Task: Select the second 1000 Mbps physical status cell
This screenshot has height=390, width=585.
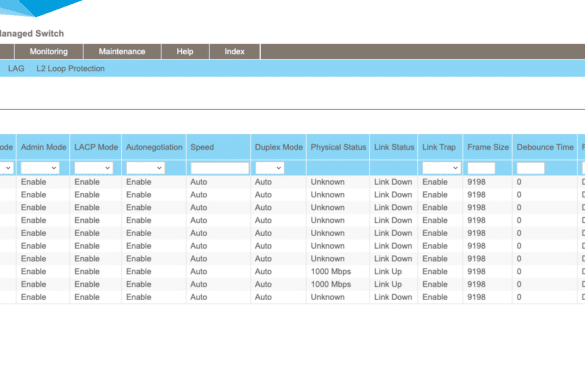Action: [x=331, y=284]
